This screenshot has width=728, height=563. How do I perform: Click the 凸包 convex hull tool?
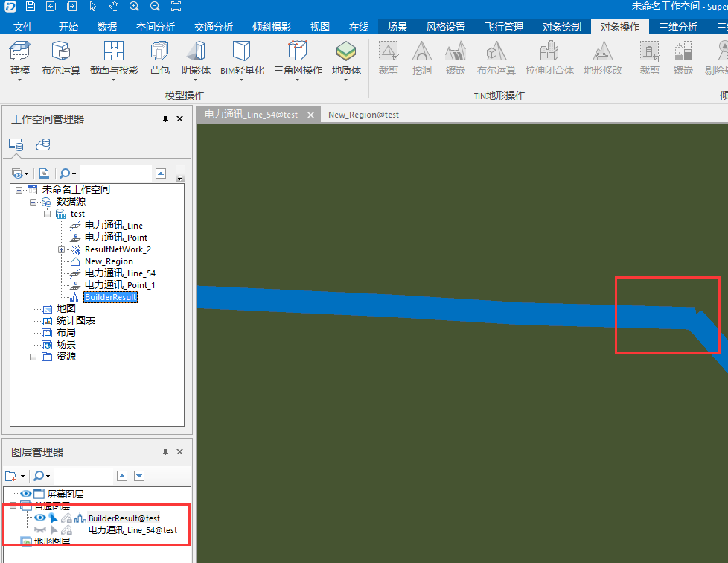click(x=160, y=58)
